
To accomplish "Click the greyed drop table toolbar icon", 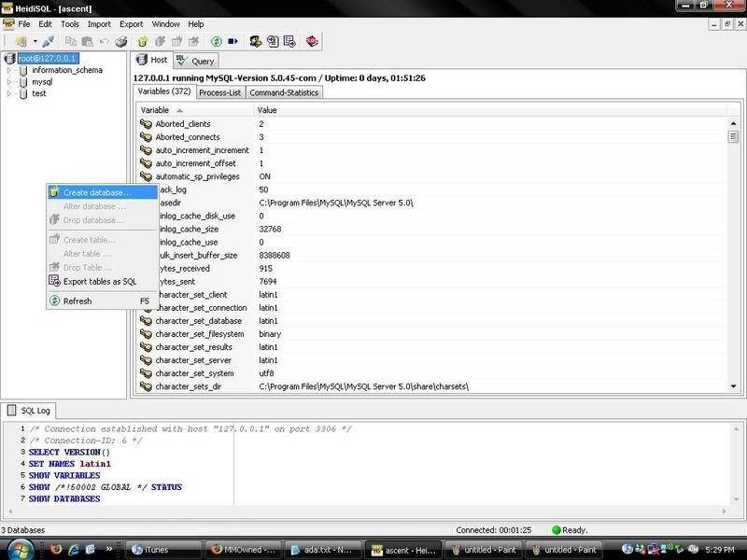I will (194, 41).
